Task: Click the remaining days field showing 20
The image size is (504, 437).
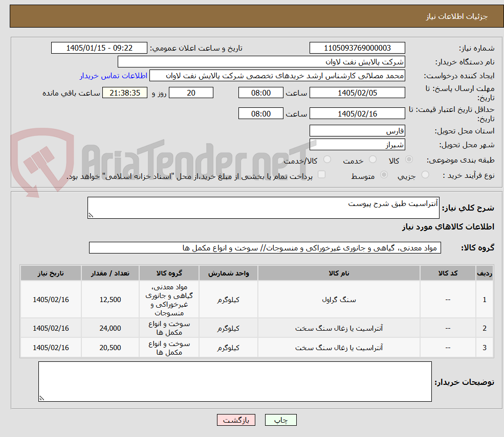Action: [x=191, y=93]
